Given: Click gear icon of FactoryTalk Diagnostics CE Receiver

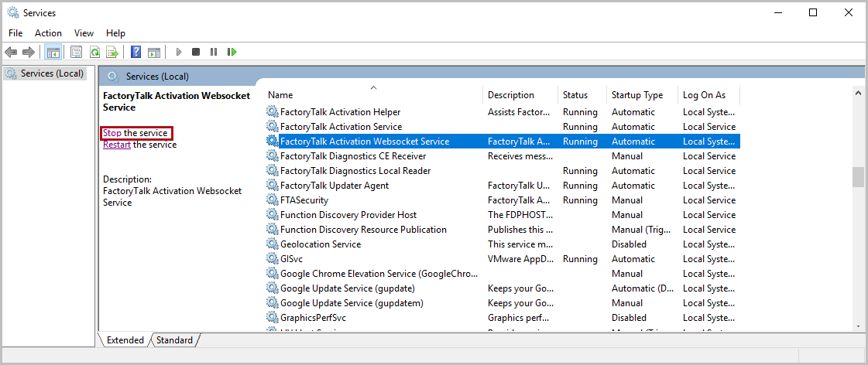Looking at the screenshot, I should point(272,156).
